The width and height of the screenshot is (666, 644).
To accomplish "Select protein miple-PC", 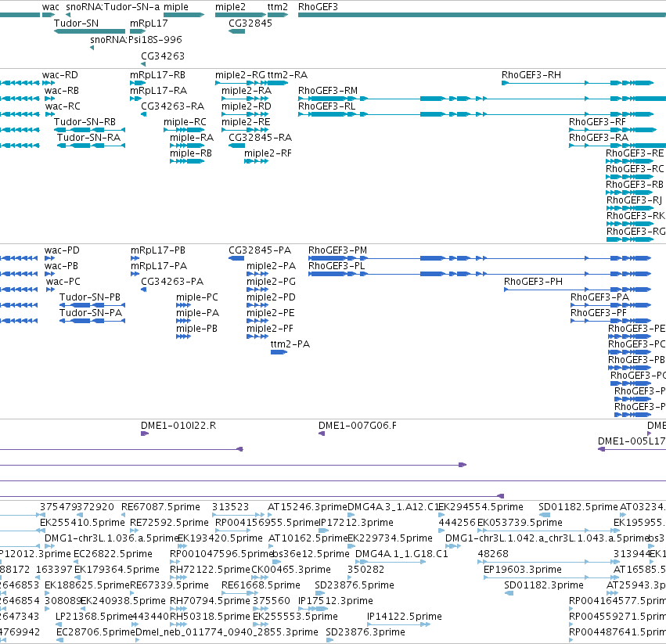I will [x=183, y=305].
